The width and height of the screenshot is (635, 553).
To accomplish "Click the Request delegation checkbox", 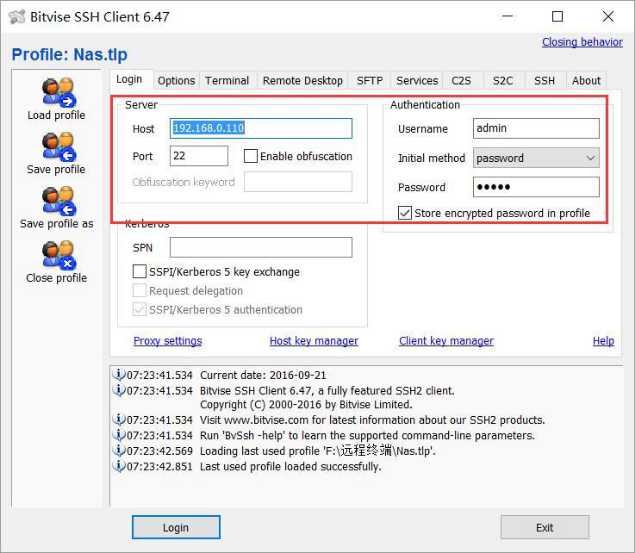I will point(139,290).
